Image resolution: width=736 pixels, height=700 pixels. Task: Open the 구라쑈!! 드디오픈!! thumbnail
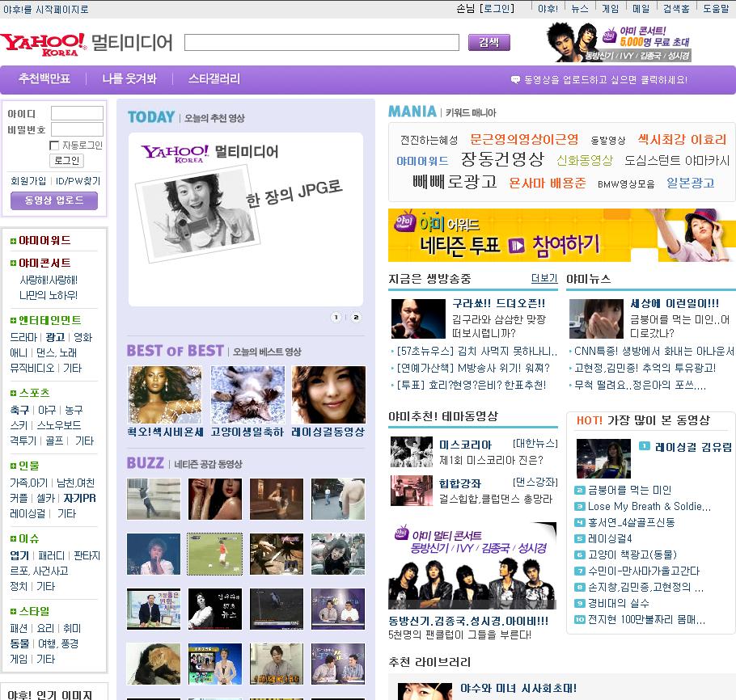(x=418, y=319)
